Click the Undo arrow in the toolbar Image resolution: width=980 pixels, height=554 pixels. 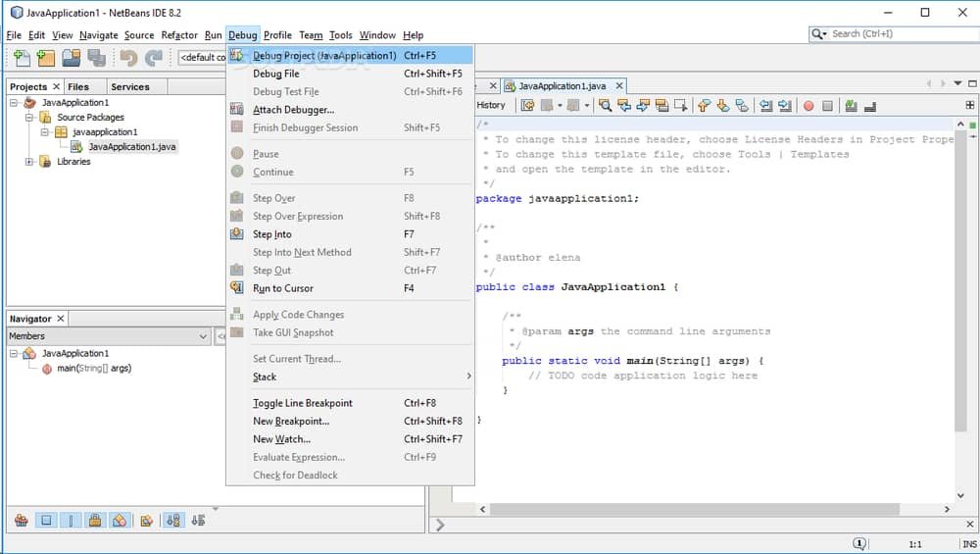128,58
